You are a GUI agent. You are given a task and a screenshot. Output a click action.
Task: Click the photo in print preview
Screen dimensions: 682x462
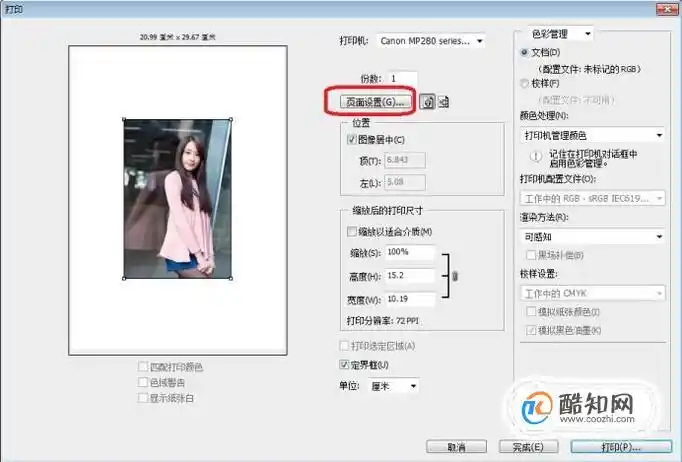tap(177, 199)
